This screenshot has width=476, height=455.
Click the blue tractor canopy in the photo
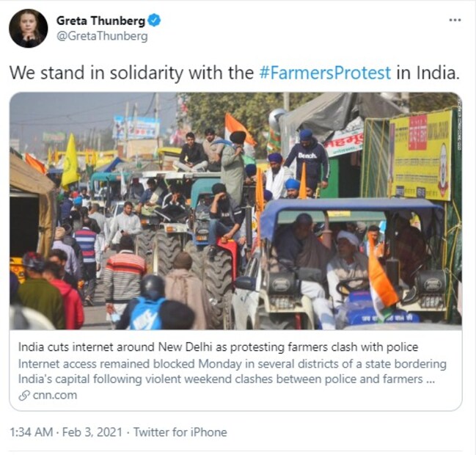point(349,213)
